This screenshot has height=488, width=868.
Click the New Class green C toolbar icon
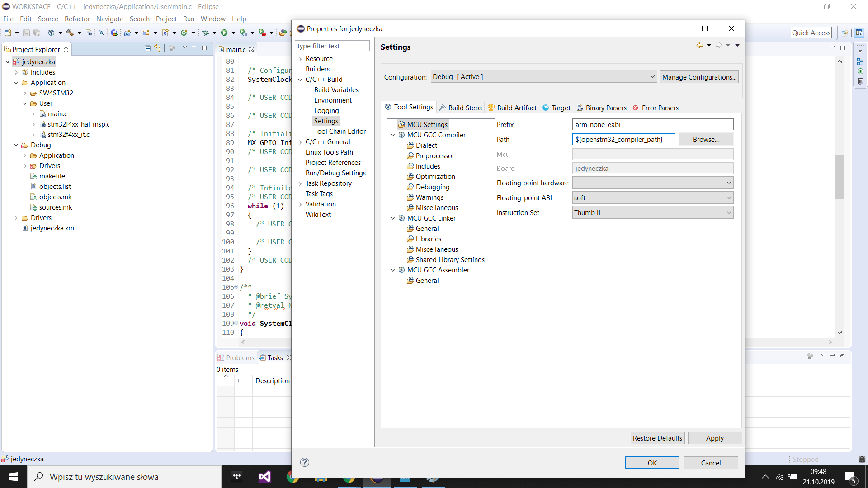184,33
